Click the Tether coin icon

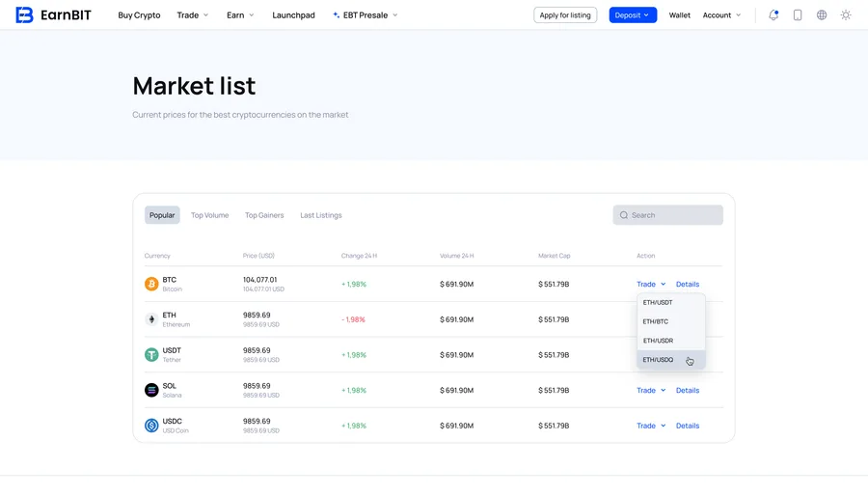click(x=151, y=355)
